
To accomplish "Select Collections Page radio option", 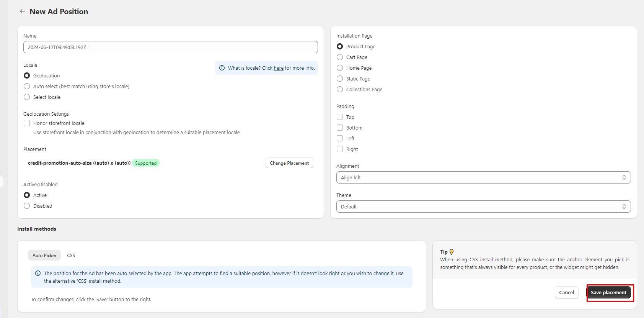I will tap(340, 89).
